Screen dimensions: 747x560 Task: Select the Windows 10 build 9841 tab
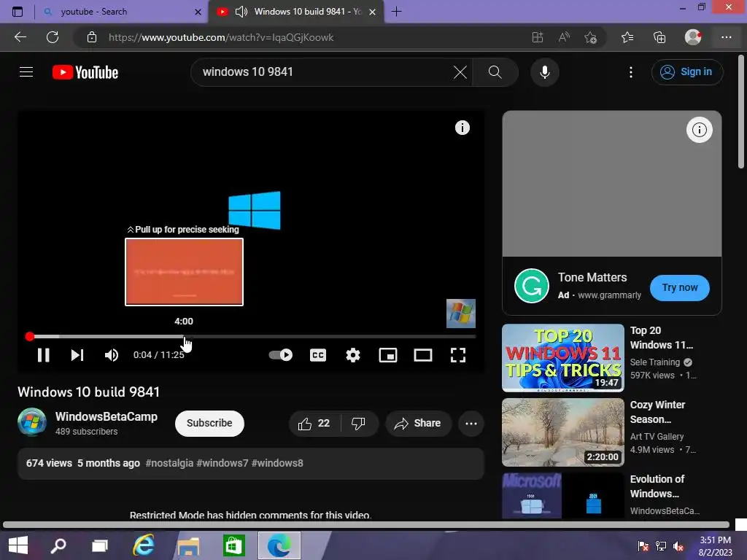coord(307,12)
